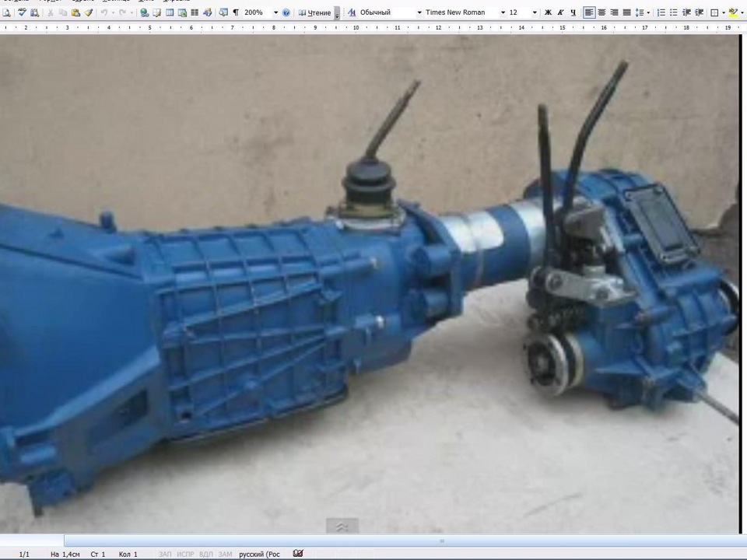The image size is (747, 560).
Task: Open Print Preview from the toolbar
Action: [7, 13]
